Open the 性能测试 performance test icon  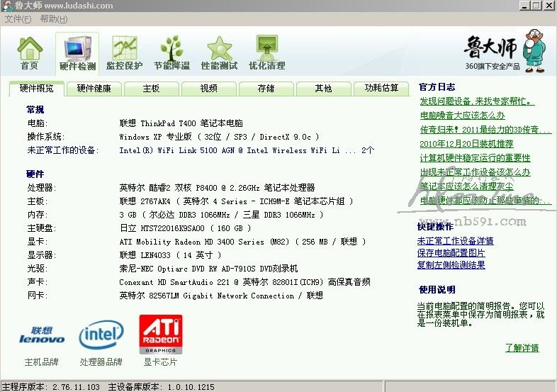(219, 53)
